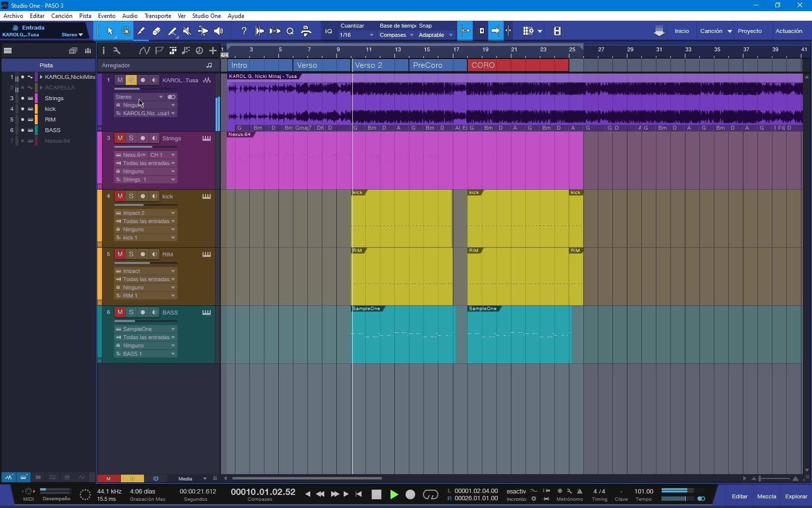Open the Archivo menu
812x508 pixels.
[13, 15]
